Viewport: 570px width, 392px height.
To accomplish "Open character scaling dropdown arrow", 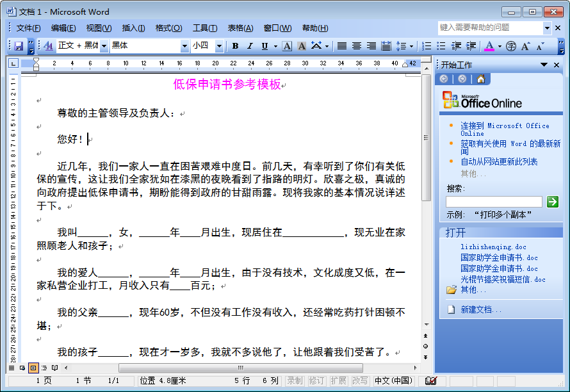I will [x=327, y=46].
